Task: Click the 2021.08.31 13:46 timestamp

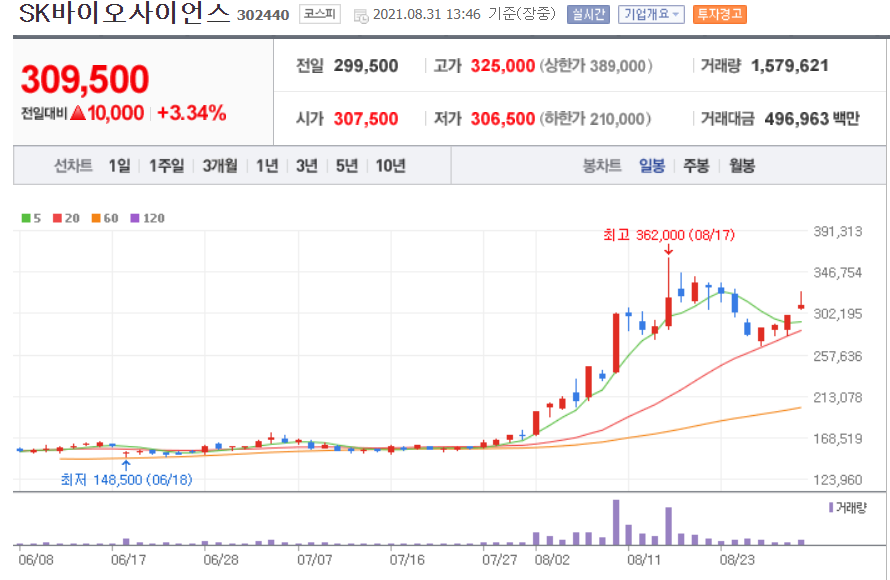Action: 427,15
